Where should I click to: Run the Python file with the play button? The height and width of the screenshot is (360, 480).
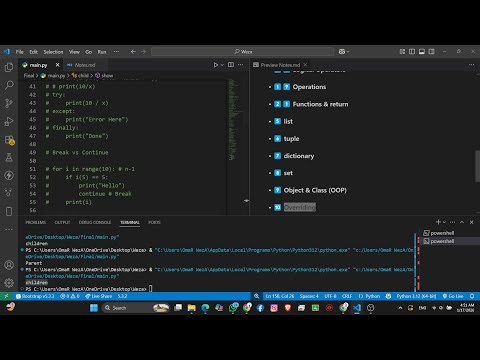[x=215, y=65]
